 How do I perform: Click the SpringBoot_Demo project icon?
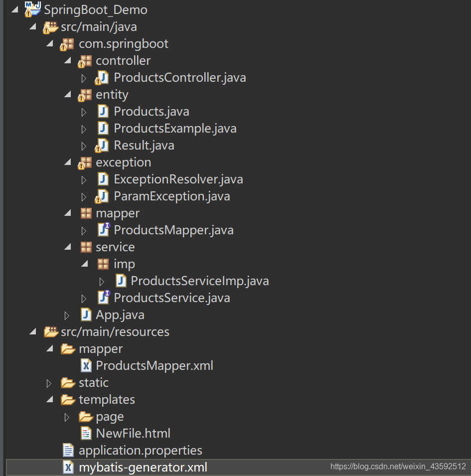pos(32,9)
